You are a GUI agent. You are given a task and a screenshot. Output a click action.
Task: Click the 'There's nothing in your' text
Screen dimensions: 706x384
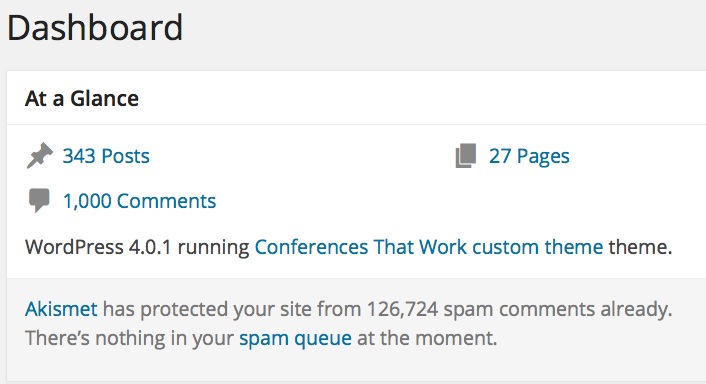tap(130, 338)
